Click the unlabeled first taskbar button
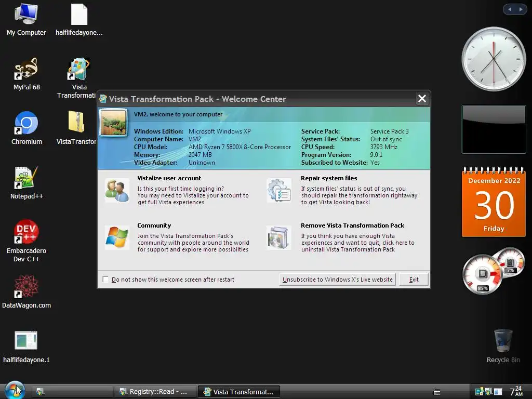Screen dimensions: 532x399 [72, 392]
